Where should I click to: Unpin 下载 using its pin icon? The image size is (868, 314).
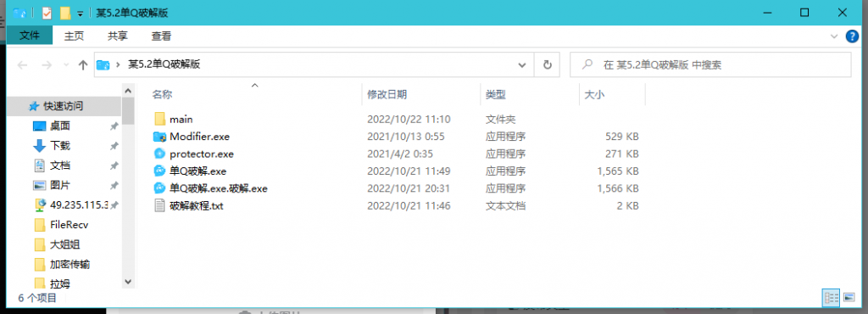point(114,146)
